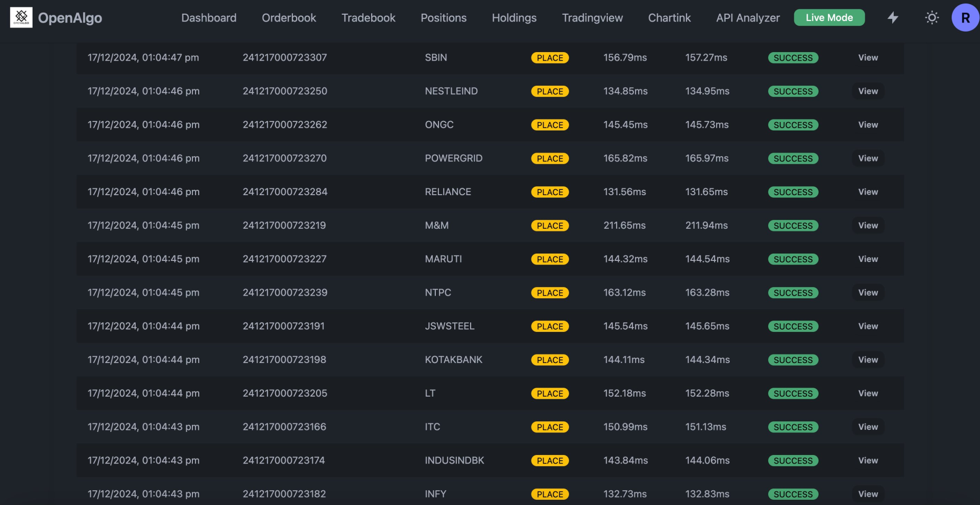View details for the MARUTI order
980x505 pixels.
click(868, 259)
